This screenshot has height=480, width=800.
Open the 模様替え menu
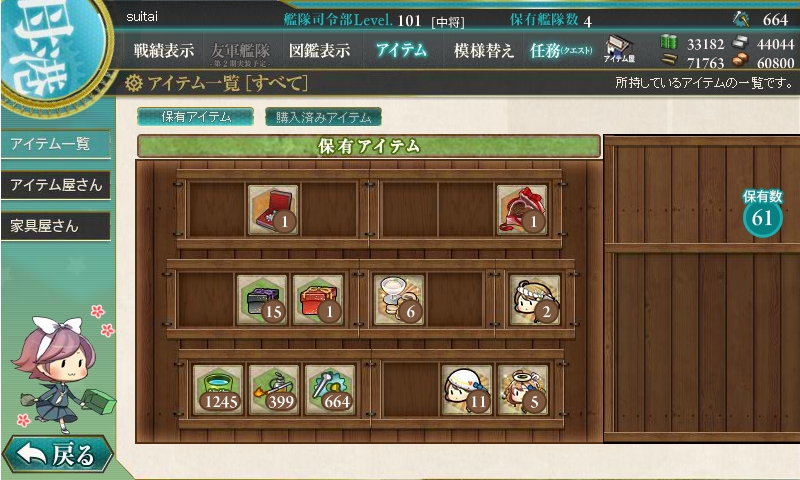pos(483,50)
